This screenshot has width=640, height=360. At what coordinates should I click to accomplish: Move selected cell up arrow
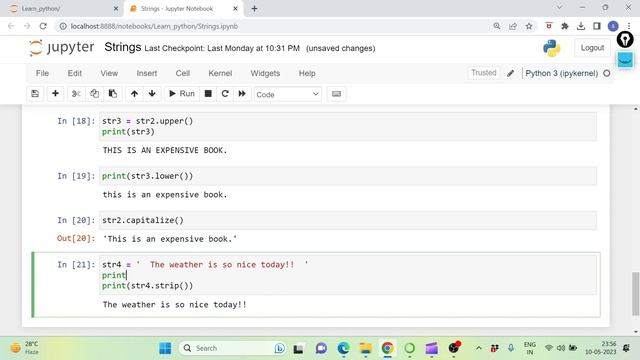134,94
